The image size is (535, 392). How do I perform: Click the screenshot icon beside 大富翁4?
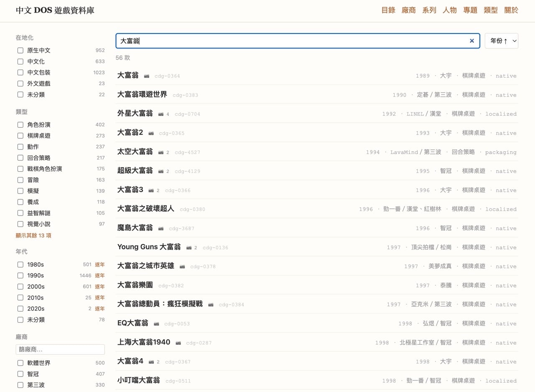(151, 362)
